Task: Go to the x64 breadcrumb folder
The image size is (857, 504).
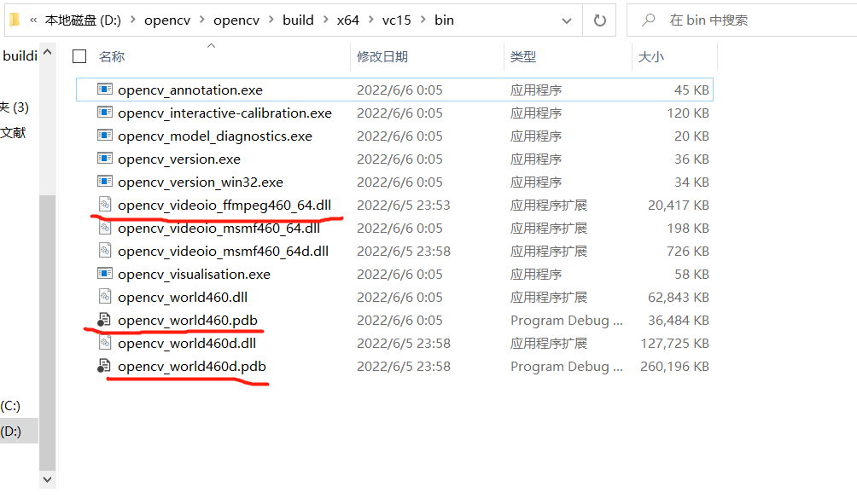Action: [x=347, y=20]
